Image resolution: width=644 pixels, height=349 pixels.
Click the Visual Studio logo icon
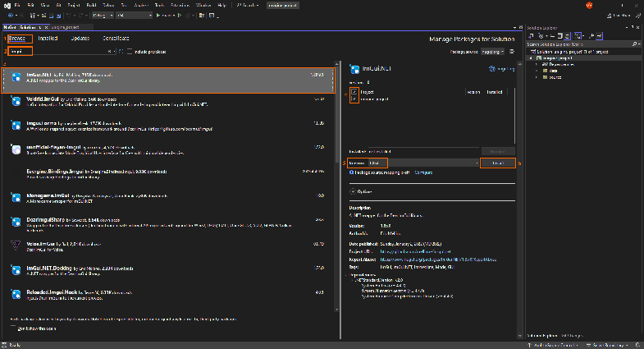[7, 6]
